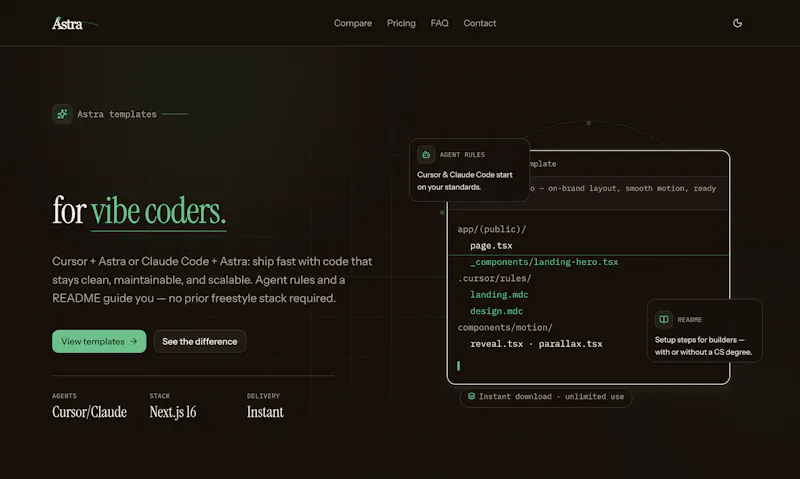Image resolution: width=800 pixels, height=479 pixels.
Task: Open the FAQ nav link
Action: tap(439, 23)
